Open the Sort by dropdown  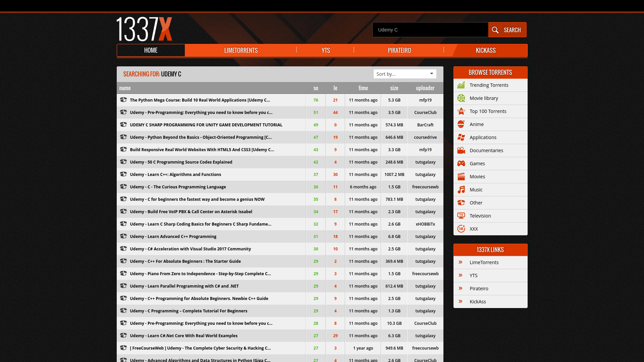(x=405, y=74)
